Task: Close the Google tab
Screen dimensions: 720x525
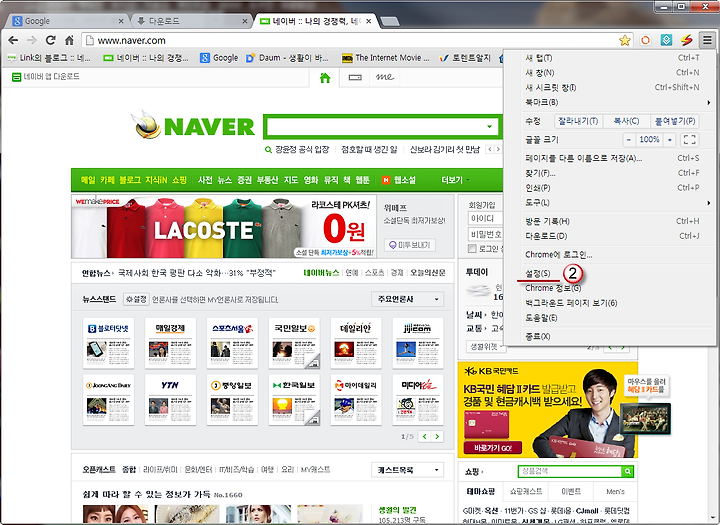Action: 121,21
